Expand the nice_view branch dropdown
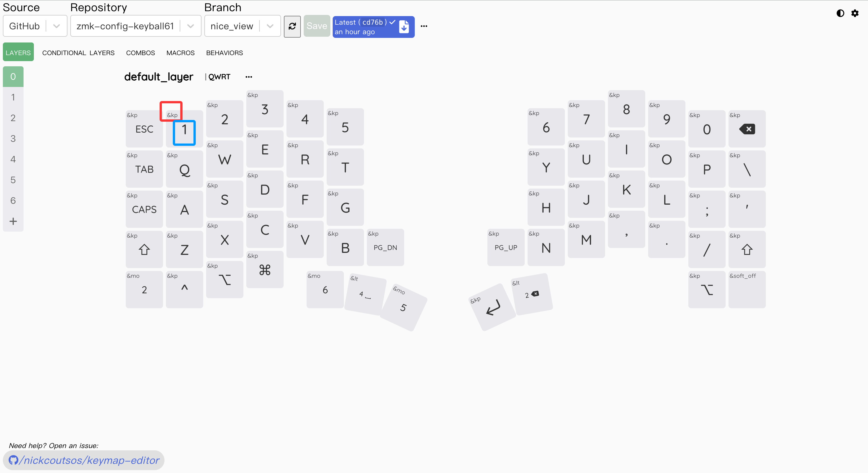Viewport: 868px width, 473px height. click(270, 26)
